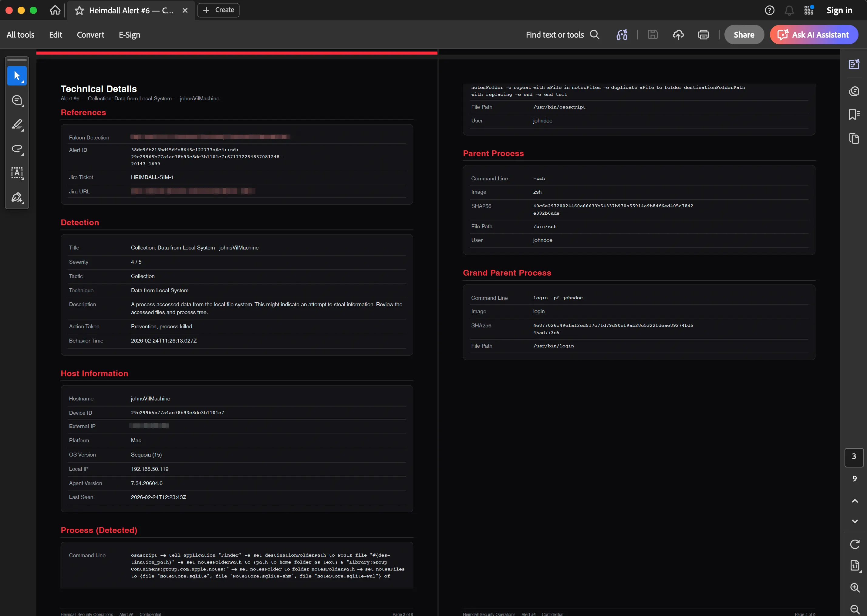867x616 pixels.
Task: Open the apps grid launcher
Action: [808, 10]
